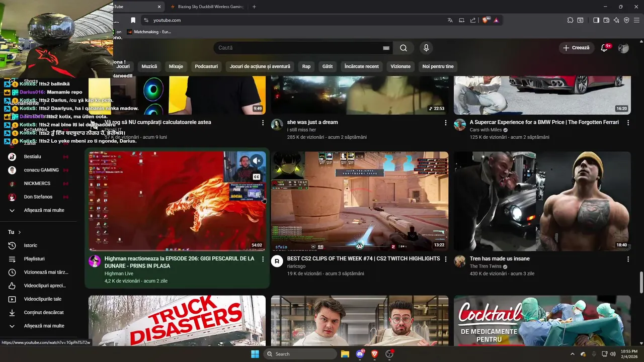Toggle the browser sidebar panel

[596, 20]
